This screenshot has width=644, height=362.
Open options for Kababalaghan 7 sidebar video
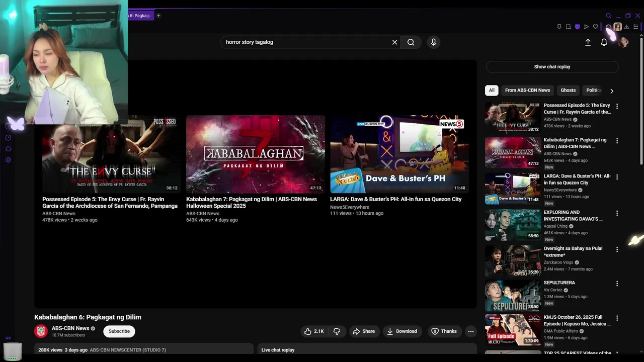coord(617,141)
